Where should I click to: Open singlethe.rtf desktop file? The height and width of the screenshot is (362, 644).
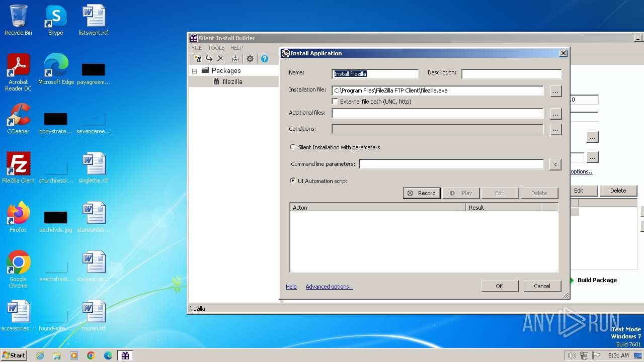pyautogui.click(x=94, y=168)
